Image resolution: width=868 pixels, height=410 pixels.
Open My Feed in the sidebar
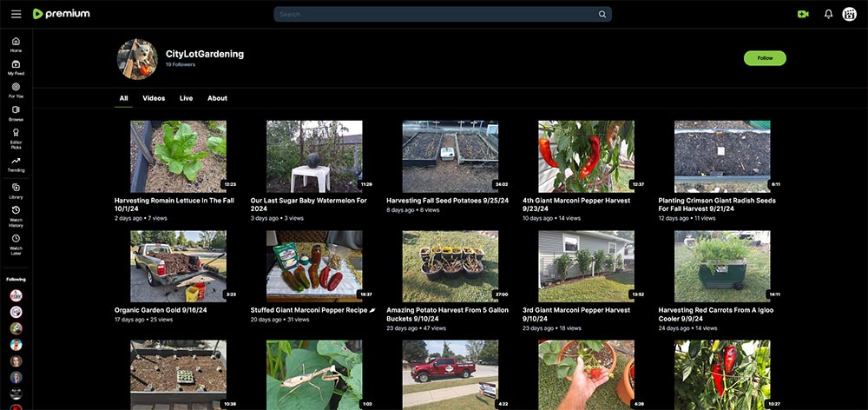16,68
